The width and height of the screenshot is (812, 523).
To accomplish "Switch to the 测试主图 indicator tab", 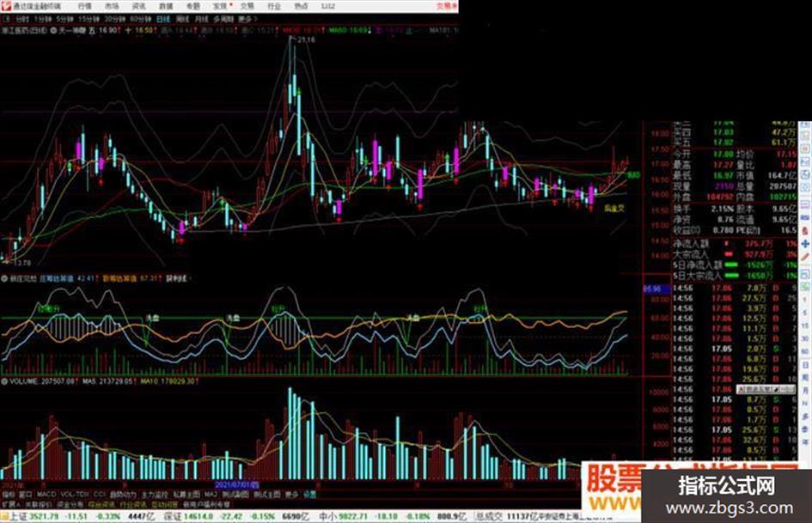I will pos(266,495).
